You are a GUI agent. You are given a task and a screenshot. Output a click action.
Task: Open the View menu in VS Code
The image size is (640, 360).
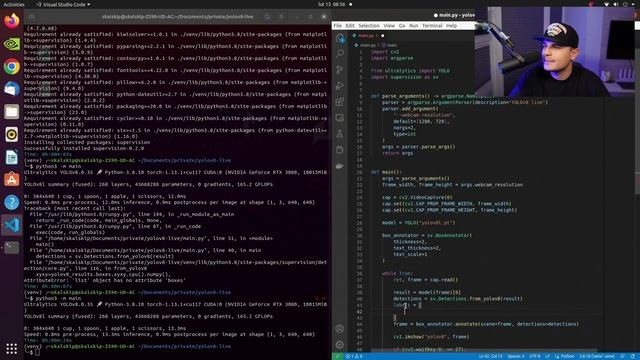click(389, 26)
